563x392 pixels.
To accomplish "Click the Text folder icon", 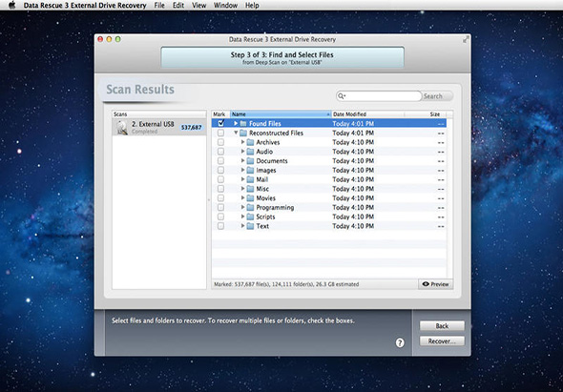I will click(x=250, y=226).
